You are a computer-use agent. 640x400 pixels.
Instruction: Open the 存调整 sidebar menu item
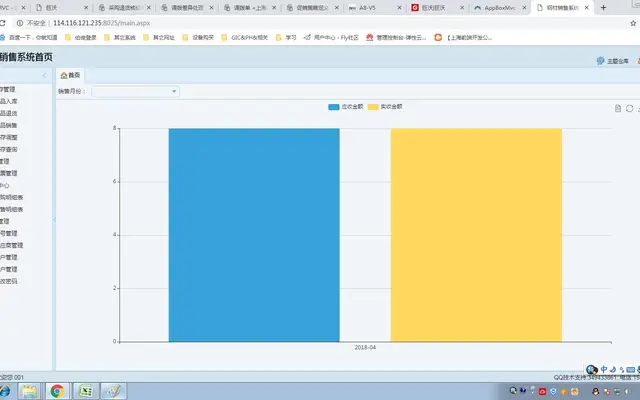pos(9,138)
